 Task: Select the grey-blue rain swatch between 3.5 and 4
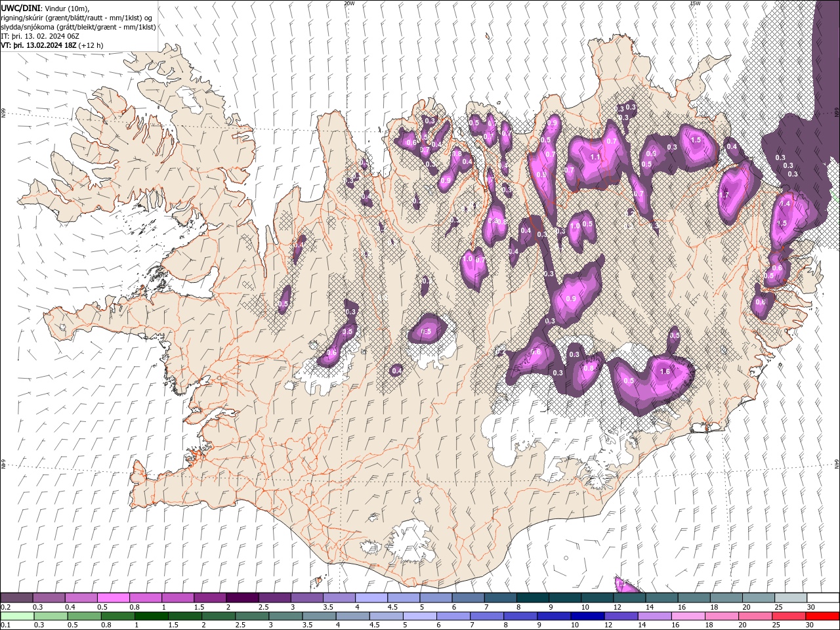318,616
